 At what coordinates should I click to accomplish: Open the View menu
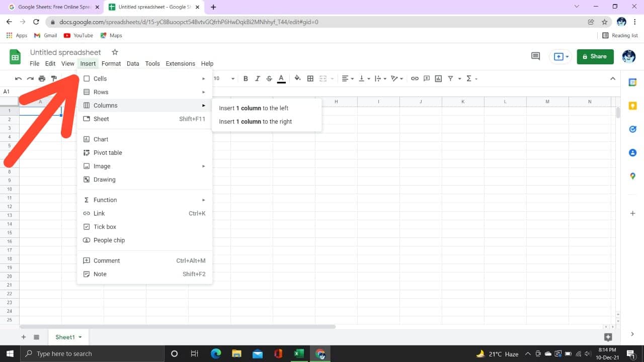[x=68, y=63]
